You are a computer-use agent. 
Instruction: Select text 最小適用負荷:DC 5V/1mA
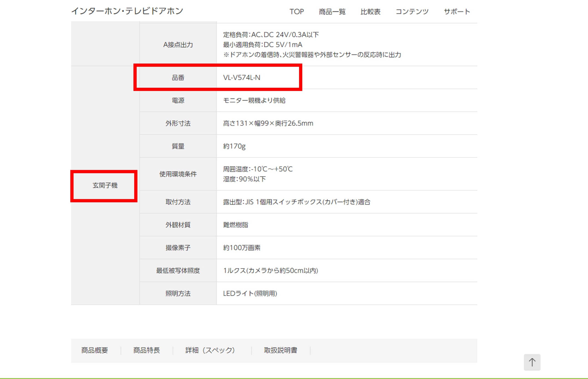coord(263,45)
